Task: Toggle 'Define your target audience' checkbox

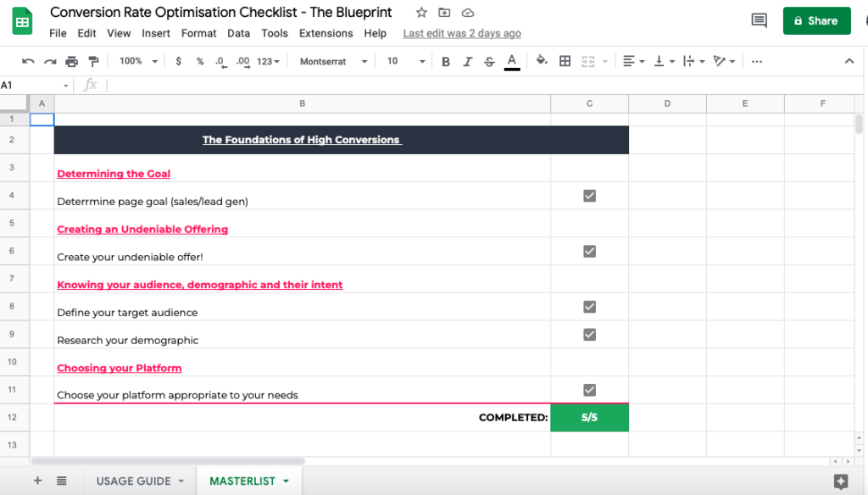Action: click(x=590, y=307)
